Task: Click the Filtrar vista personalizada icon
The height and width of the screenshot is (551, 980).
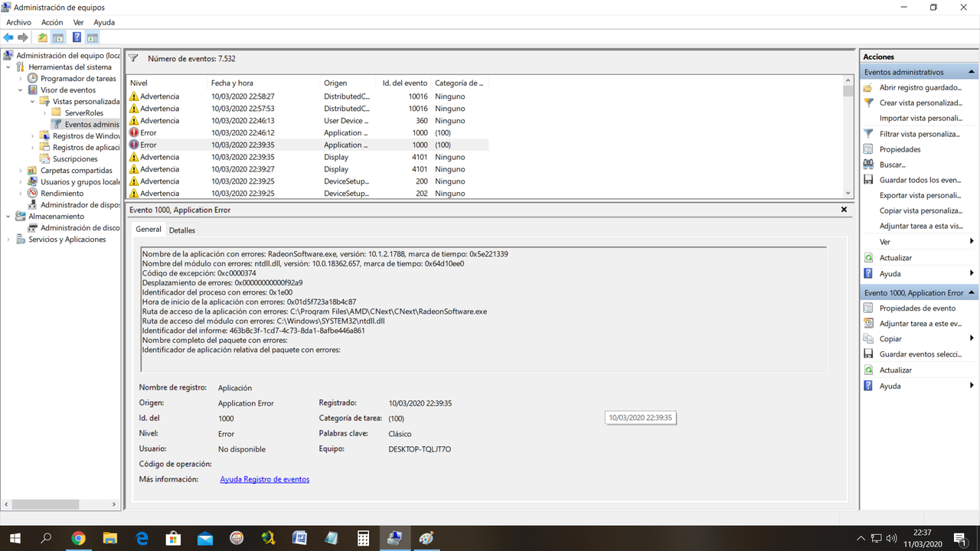Action: point(868,134)
